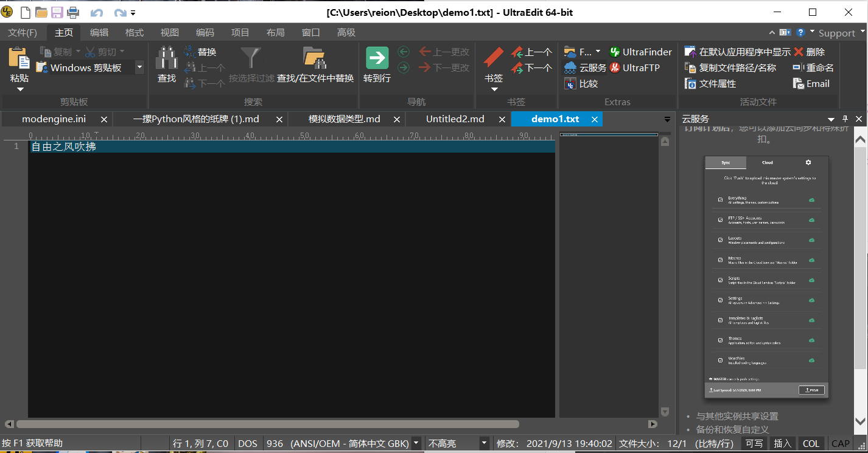This screenshot has height=453, width=868.
Task: Expand the 粘贴 paste options arrow
Action: 19,89
